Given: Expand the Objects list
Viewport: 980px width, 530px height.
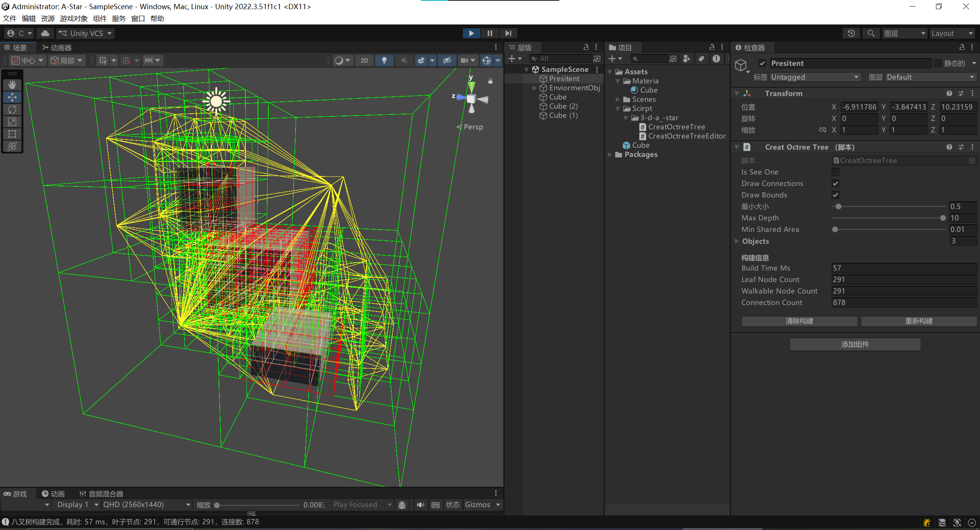Looking at the screenshot, I should tap(737, 241).
